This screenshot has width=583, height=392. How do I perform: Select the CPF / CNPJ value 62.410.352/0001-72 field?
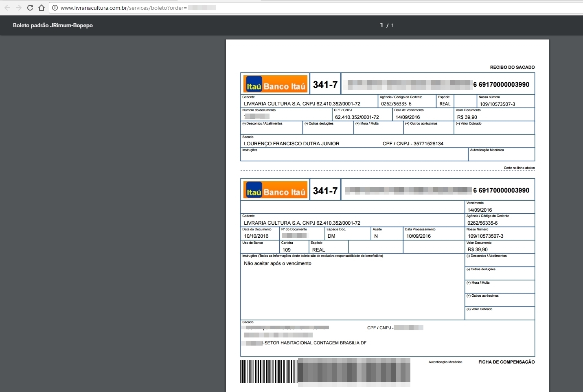(357, 117)
